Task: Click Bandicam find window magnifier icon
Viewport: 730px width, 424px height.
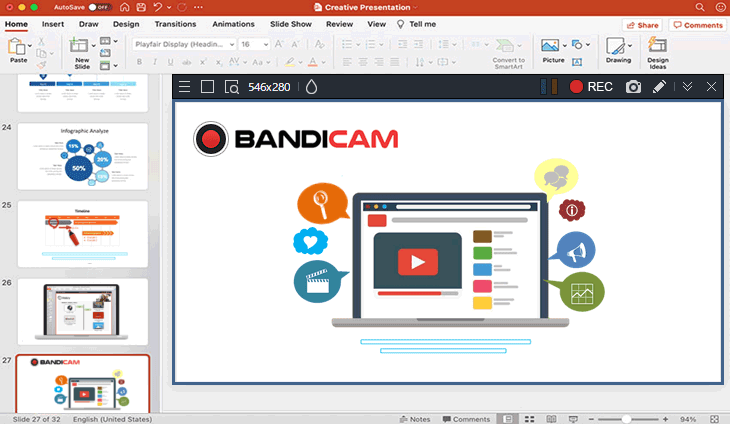Action: pyautogui.click(x=231, y=87)
